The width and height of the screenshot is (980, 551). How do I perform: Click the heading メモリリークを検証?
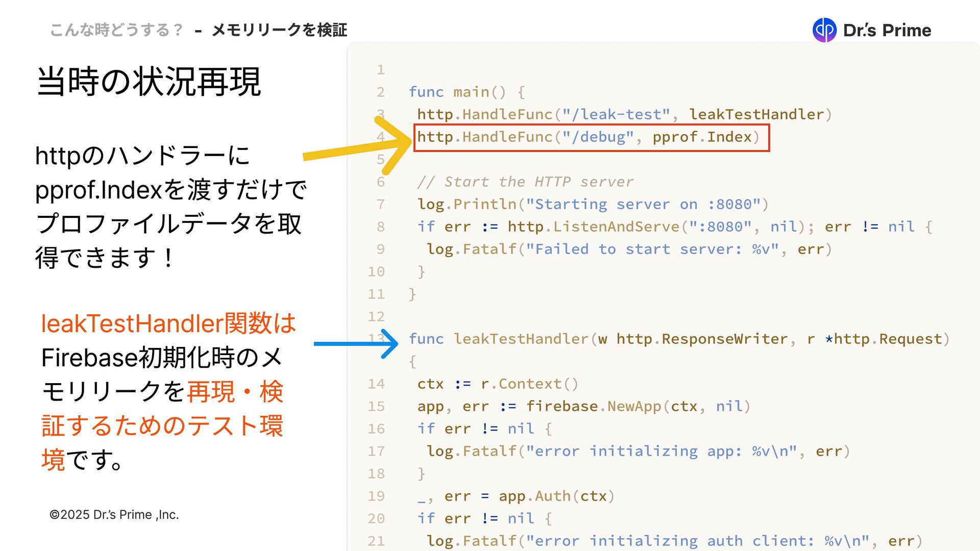point(279,30)
